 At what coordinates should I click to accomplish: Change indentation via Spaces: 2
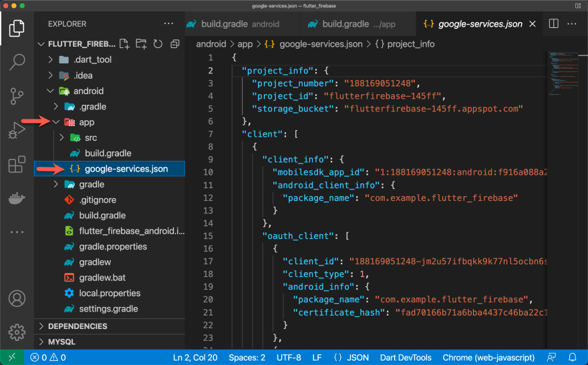[x=247, y=358]
